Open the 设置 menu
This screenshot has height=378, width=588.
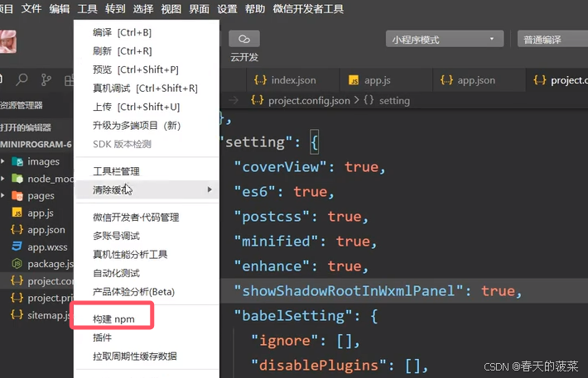click(x=227, y=8)
